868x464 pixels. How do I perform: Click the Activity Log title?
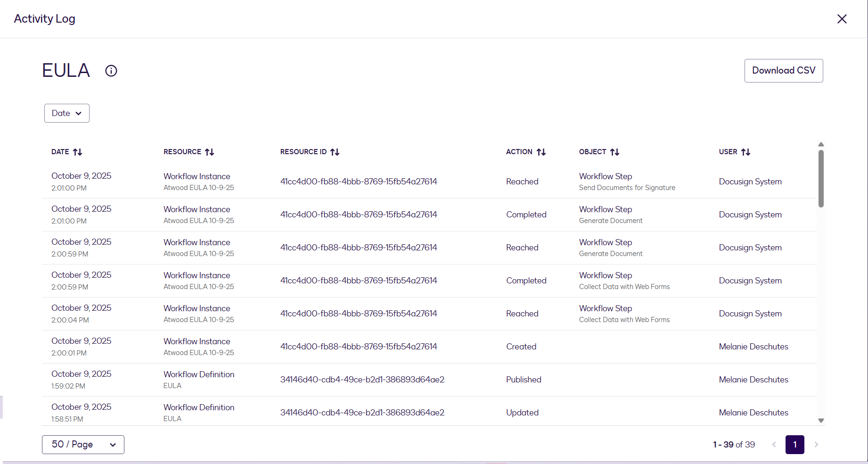click(45, 19)
